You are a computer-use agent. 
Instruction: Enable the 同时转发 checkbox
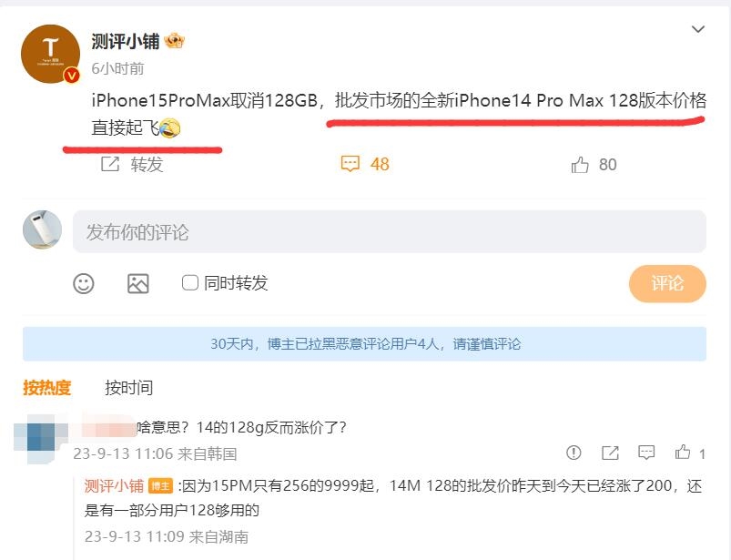189,282
